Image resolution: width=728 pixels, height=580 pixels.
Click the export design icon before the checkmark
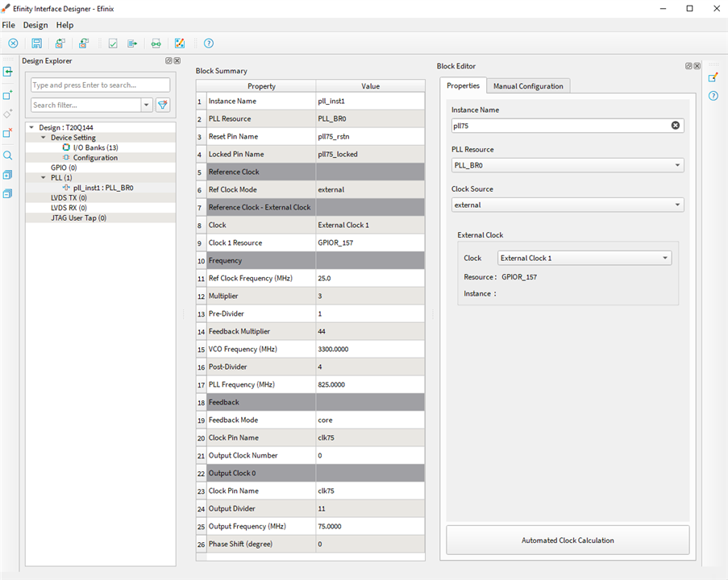click(84, 43)
